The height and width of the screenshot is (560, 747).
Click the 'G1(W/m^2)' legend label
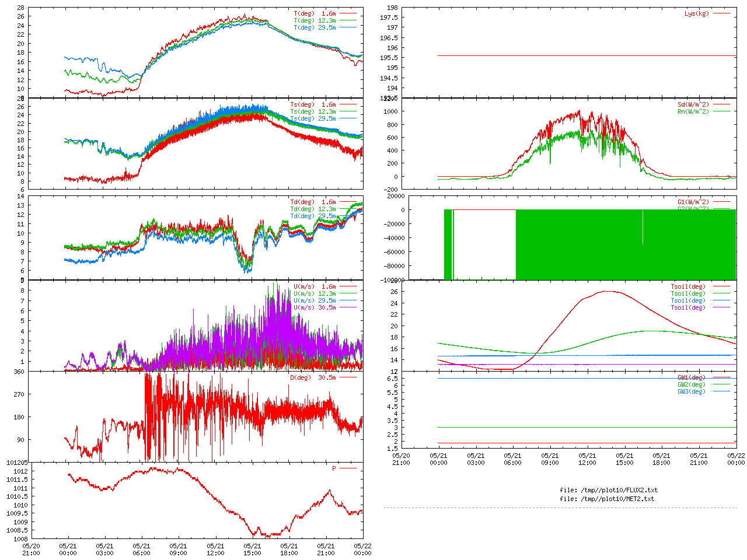(x=693, y=202)
